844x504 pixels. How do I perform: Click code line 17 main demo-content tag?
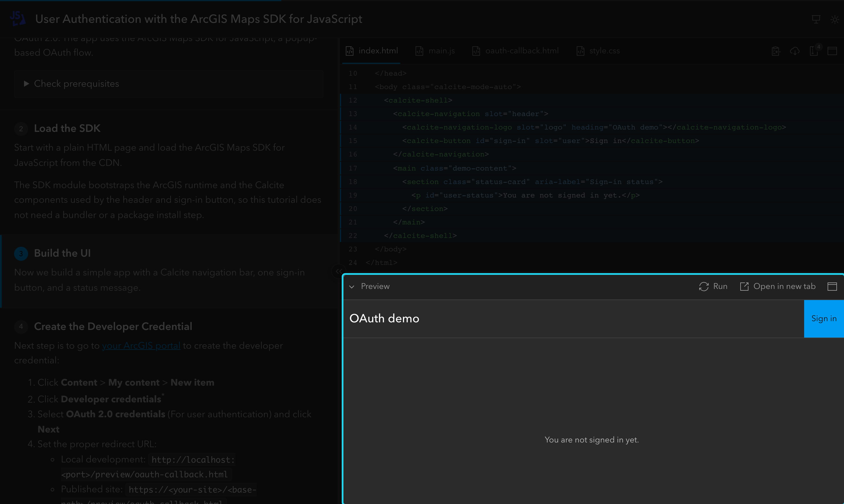pos(455,168)
